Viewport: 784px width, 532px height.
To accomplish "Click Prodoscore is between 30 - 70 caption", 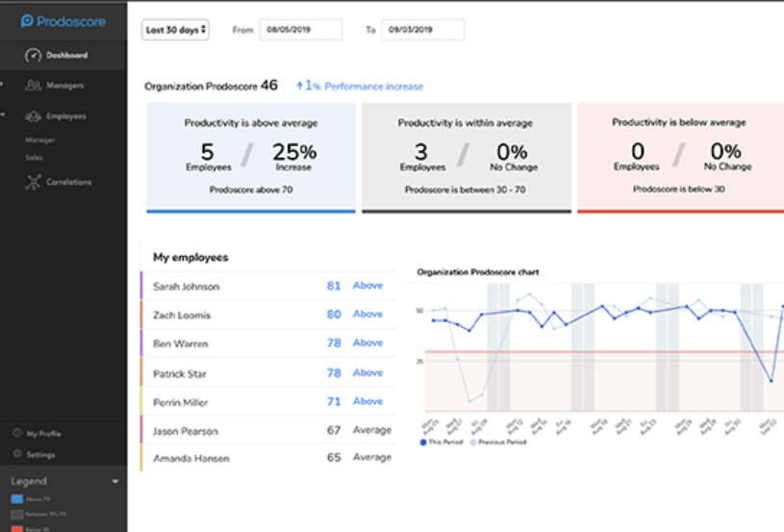I will point(465,190).
